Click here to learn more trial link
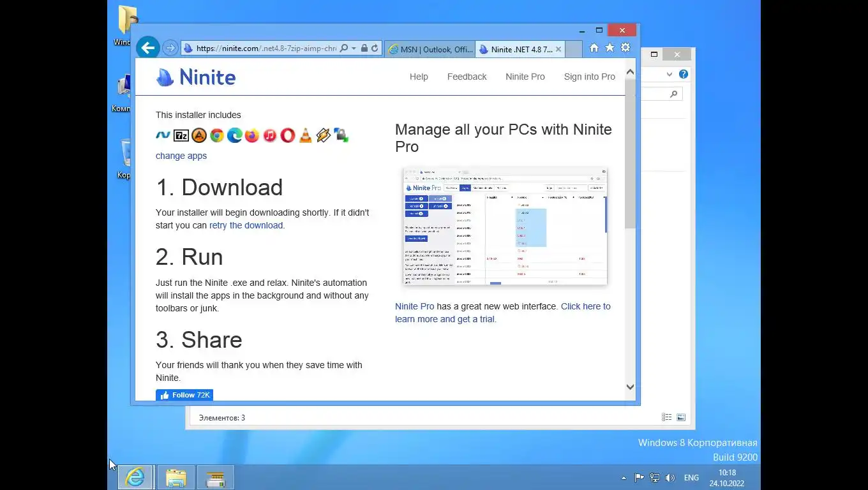The image size is (868, 490). 502,313
